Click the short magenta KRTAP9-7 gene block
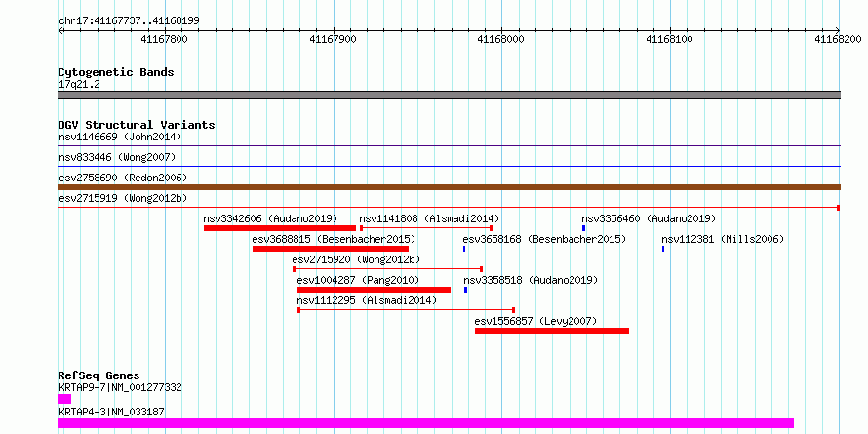The width and height of the screenshot is (868, 434). click(x=64, y=399)
